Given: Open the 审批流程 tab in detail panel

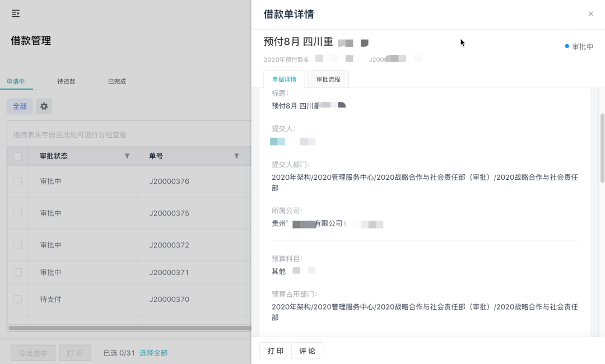Looking at the screenshot, I should (x=328, y=79).
